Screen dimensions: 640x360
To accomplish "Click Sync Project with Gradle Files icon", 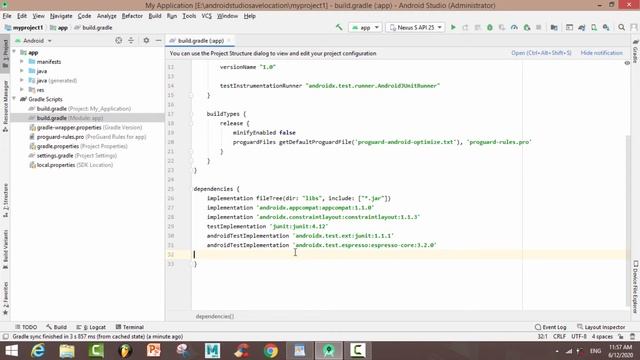I will pos(582,27).
